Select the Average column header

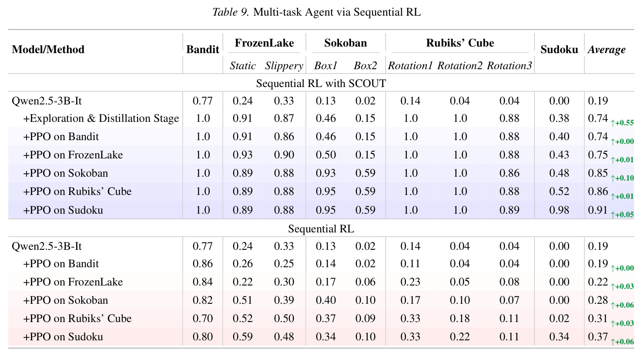607,50
